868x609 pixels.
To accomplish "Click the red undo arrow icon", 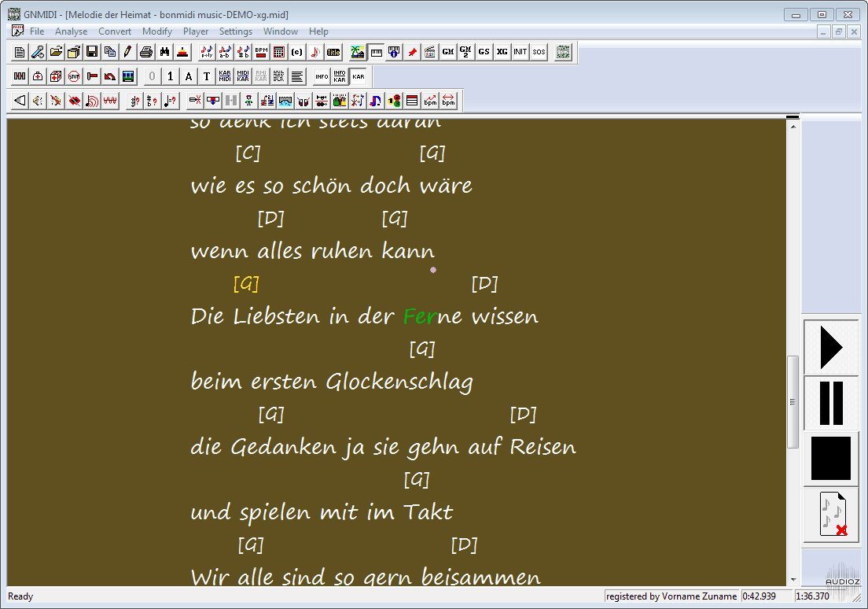I will click(110, 76).
